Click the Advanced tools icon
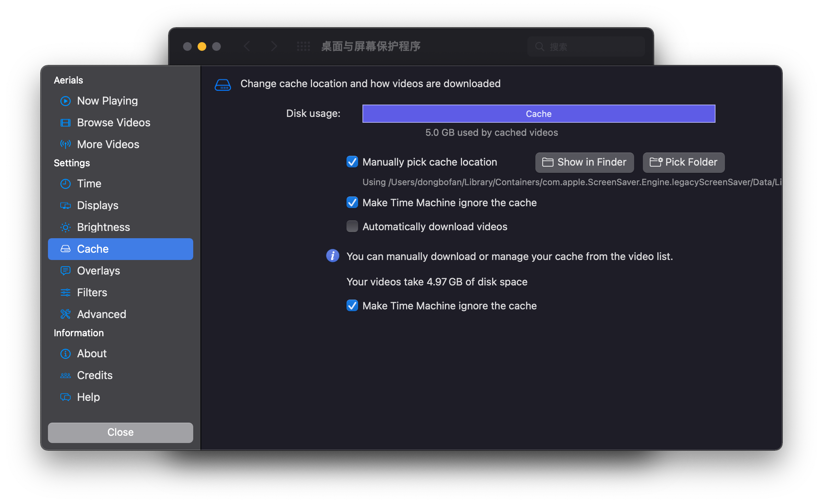 (66, 314)
